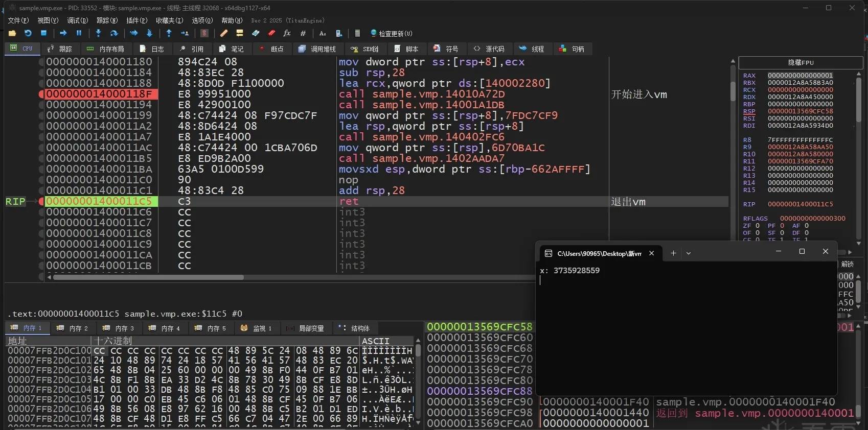Open the comments icon in the toolbar

coord(240,33)
